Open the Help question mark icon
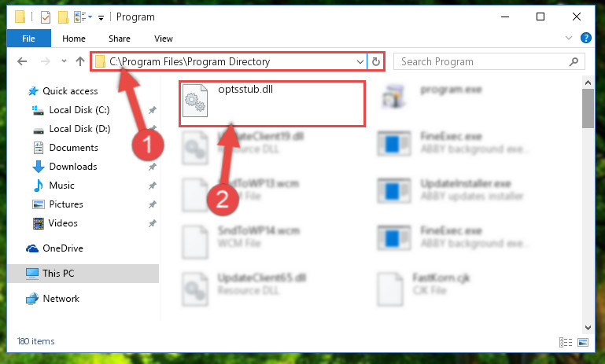 pos(585,38)
